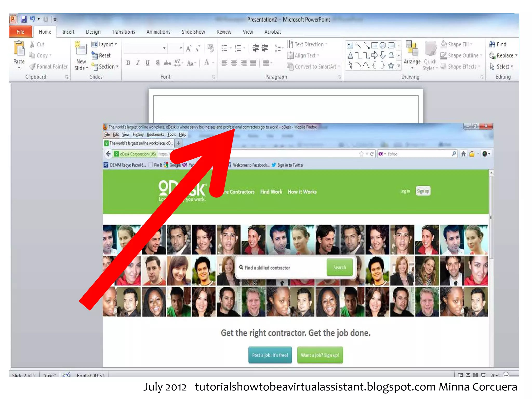Switch to the Insert ribbon tab
The width and height of the screenshot is (532, 399).
[x=68, y=32]
